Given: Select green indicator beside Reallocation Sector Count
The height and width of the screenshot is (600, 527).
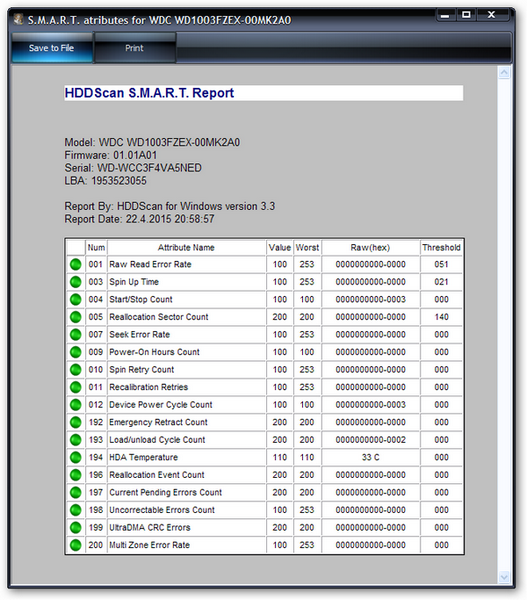Looking at the screenshot, I should coord(76,317).
